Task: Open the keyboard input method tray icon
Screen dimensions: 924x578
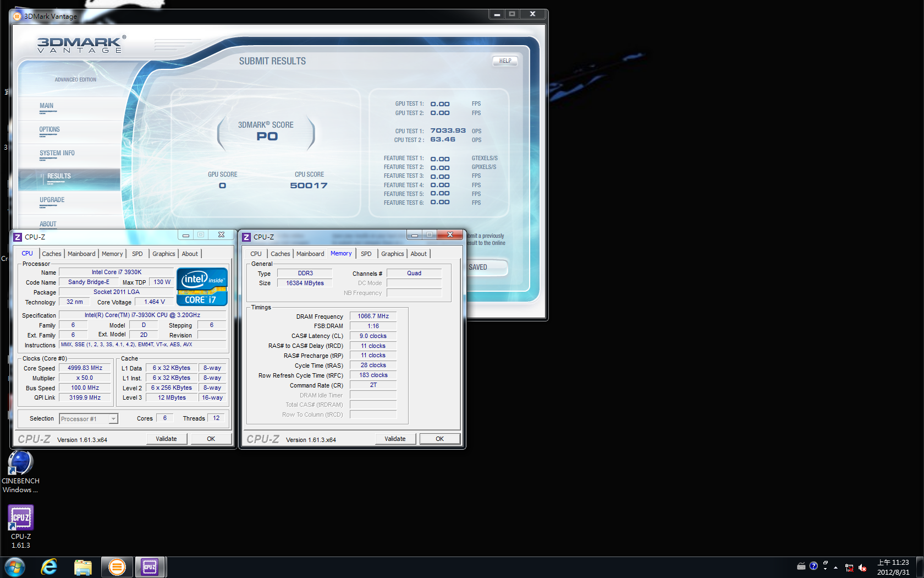Action: [801, 566]
